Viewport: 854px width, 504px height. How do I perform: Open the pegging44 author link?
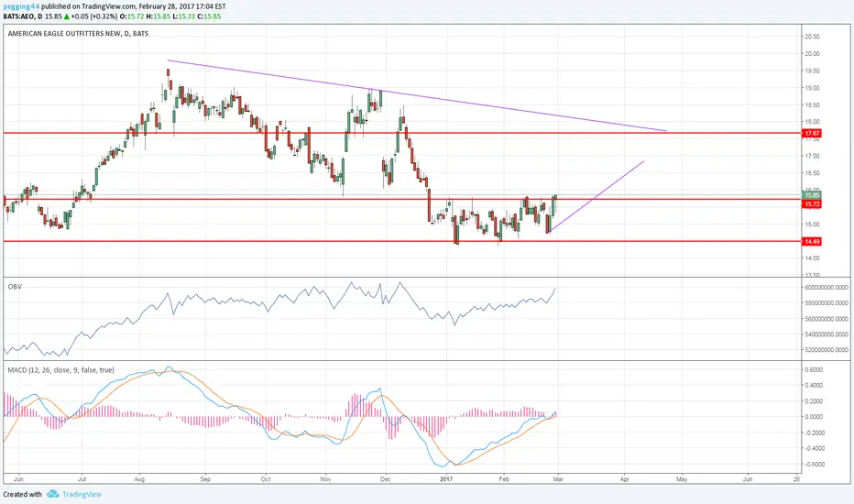21,6
